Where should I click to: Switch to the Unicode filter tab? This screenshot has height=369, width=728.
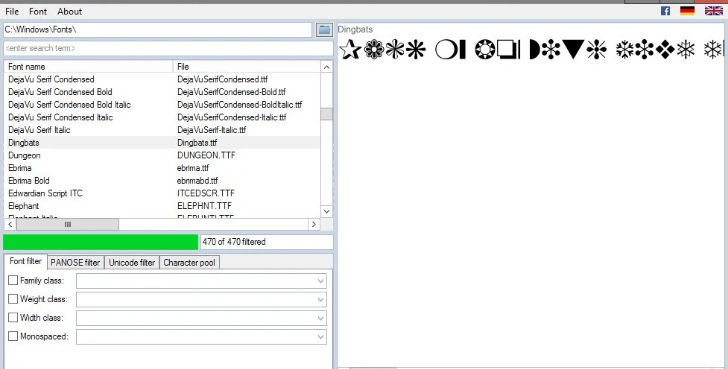(x=132, y=263)
